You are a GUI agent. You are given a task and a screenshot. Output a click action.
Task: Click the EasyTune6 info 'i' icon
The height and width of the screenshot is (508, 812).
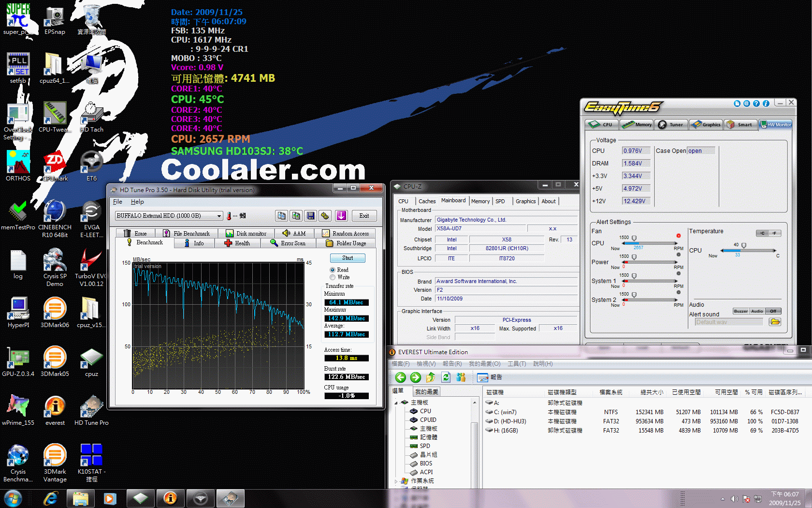[766, 104]
